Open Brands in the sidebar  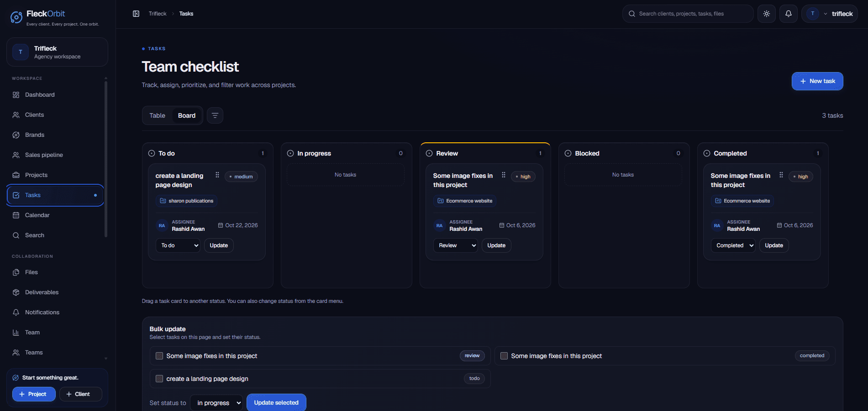pos(55,135)
